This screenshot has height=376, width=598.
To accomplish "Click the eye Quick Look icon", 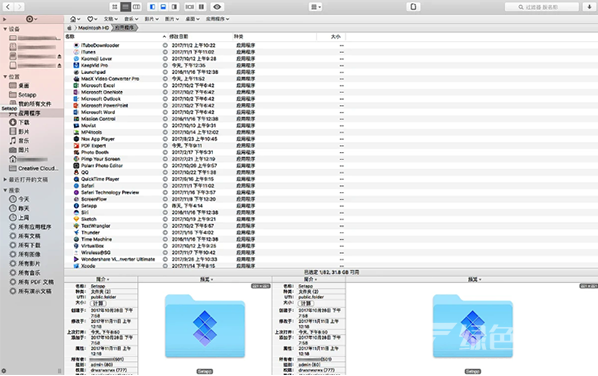I will point(217,6).
